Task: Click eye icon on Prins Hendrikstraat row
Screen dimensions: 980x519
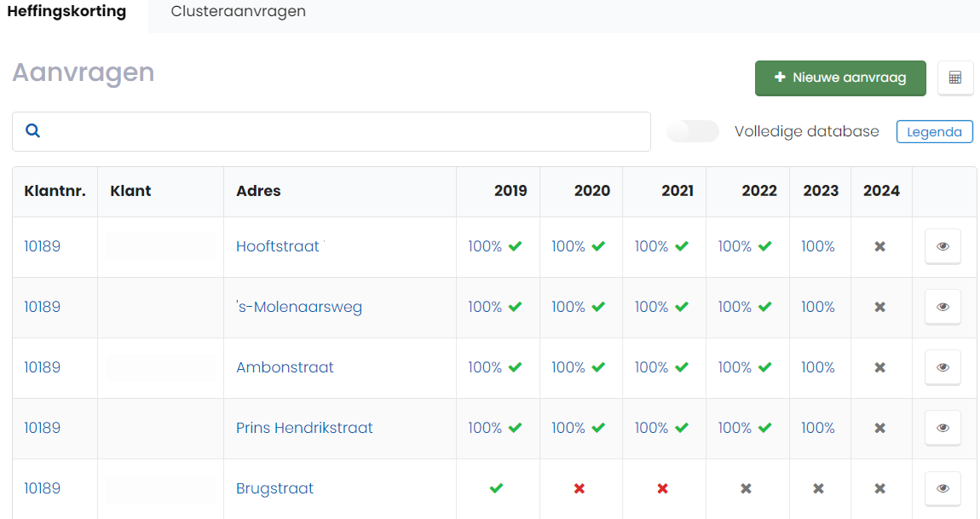Action: (943, 428)
